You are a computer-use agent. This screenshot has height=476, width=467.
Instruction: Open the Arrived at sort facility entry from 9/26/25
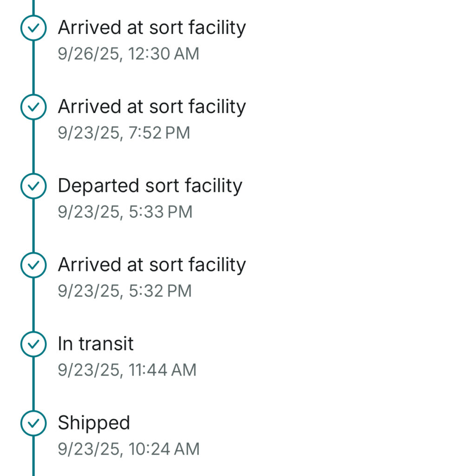coord(151,28)
